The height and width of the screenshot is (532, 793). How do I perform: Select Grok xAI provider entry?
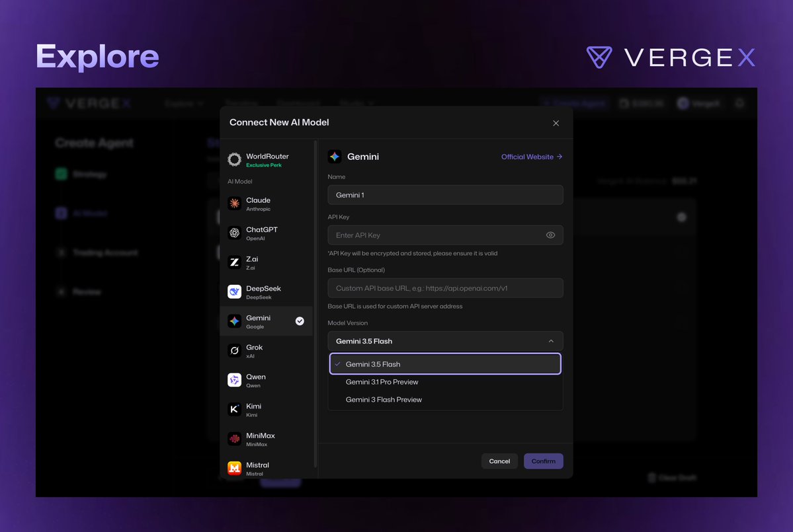[267, 351]
